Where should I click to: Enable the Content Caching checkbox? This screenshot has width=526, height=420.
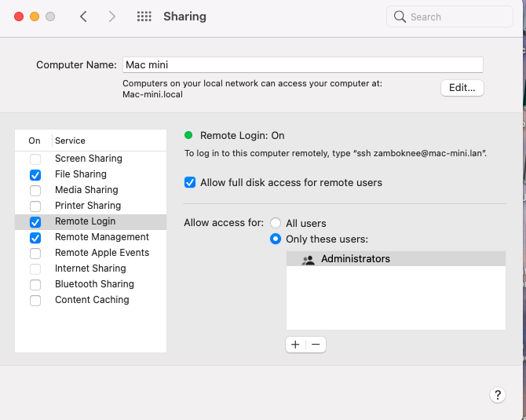tap(35, 300)
